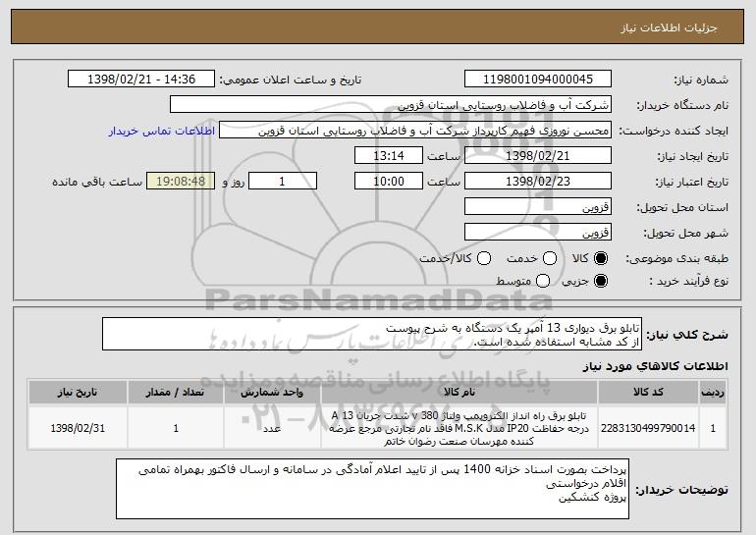Click the buyer organization name field

(x=391, y=105)
